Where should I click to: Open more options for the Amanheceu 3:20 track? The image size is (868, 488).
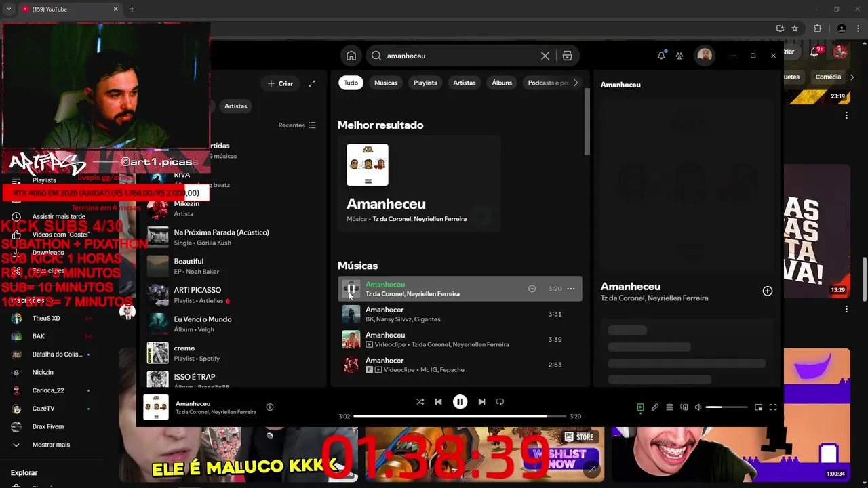[571, 289]
